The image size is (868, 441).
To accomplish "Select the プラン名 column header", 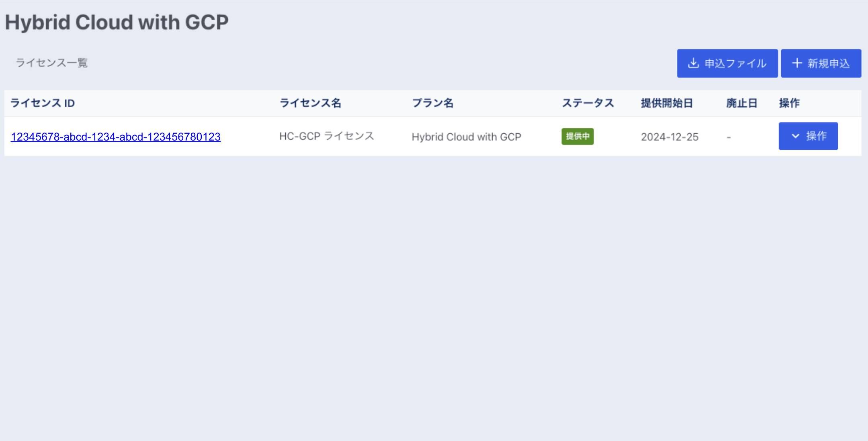I will click(x=432, y=103).
